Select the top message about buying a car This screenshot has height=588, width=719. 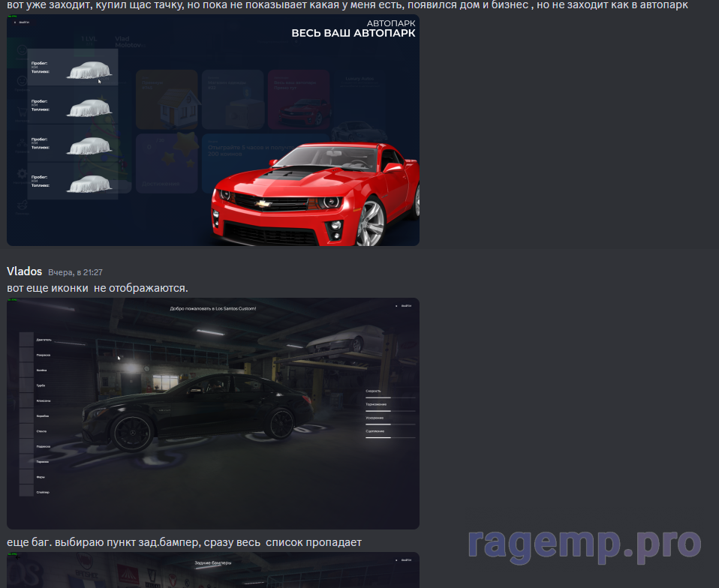click(x=347, y=5)
